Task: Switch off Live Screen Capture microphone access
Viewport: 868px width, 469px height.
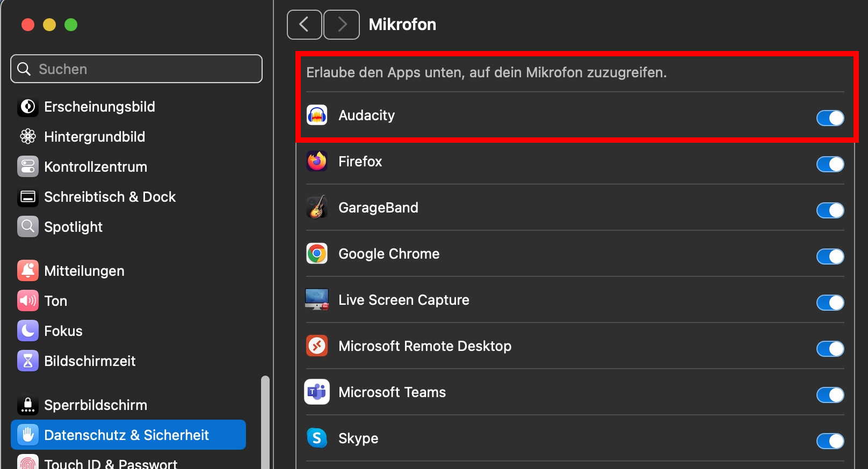Action: [830, 303]
